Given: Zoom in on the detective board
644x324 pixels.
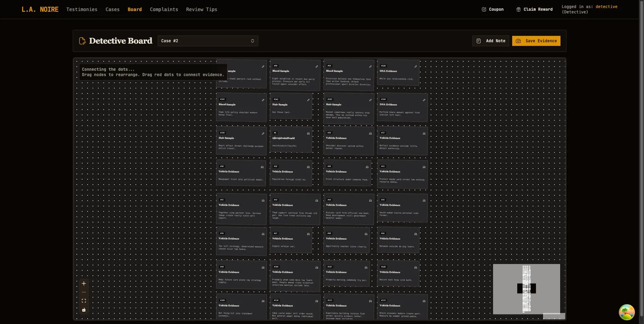Looking at the screenshot, I should click(x=84, y=283).
